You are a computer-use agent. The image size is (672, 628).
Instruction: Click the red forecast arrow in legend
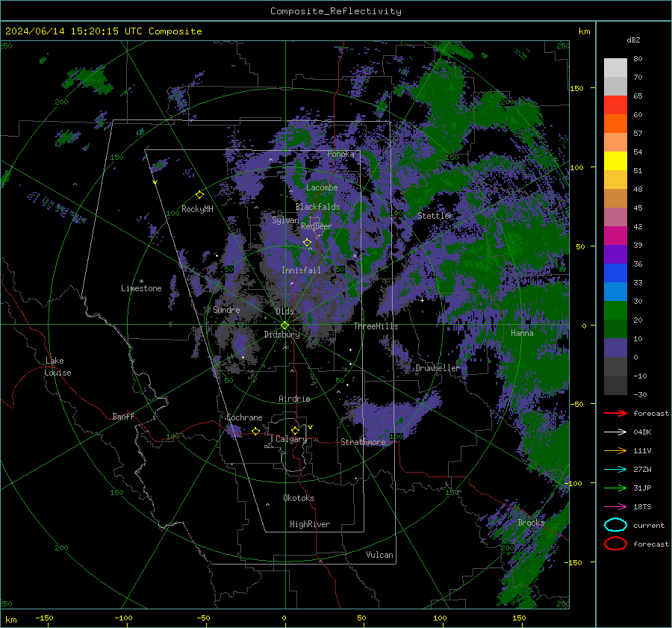(615, 413)
